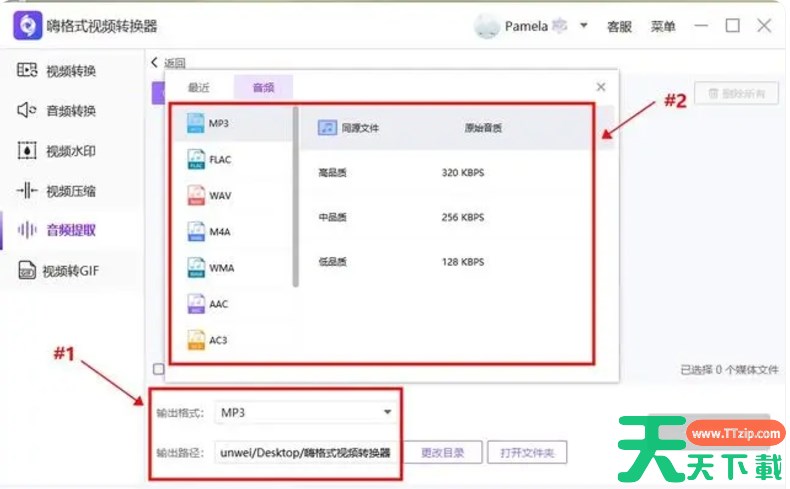Viewport: 790px width, 489px height.
Task: Click the output path input field
Action: tap(307, 452)
